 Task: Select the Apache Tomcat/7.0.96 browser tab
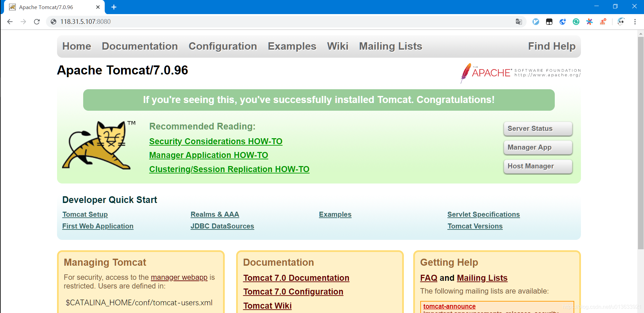click(x=54, y=7)
